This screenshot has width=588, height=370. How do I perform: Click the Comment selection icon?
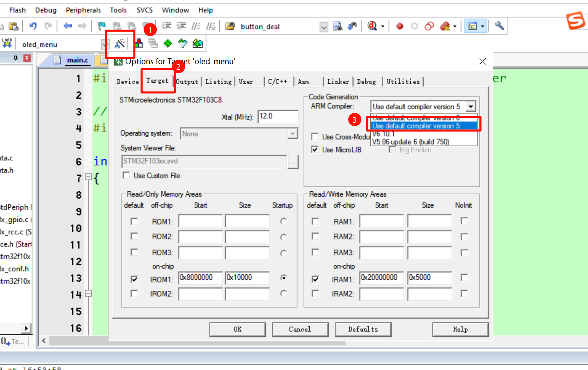click(x=196, y=26)
